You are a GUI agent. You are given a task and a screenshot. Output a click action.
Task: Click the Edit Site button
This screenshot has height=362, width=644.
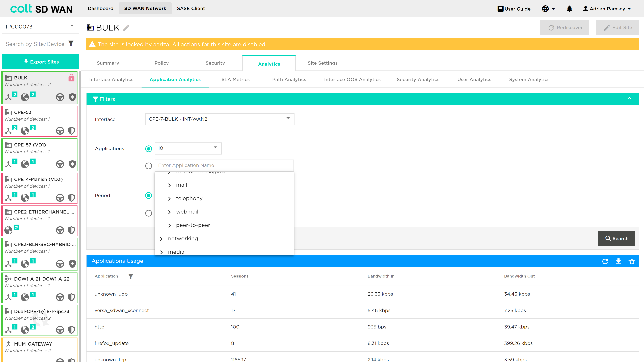coord(617,27)
